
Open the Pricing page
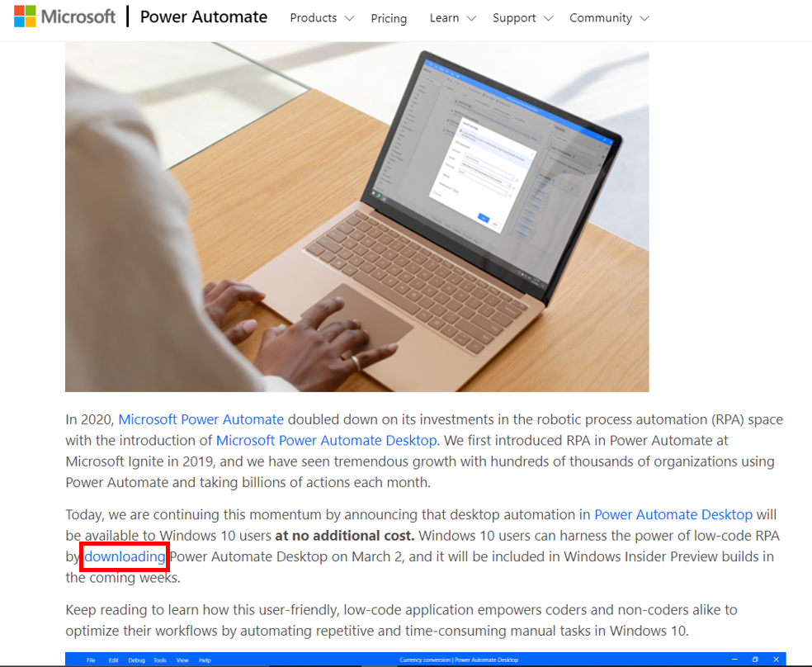(x=389, y=19)
